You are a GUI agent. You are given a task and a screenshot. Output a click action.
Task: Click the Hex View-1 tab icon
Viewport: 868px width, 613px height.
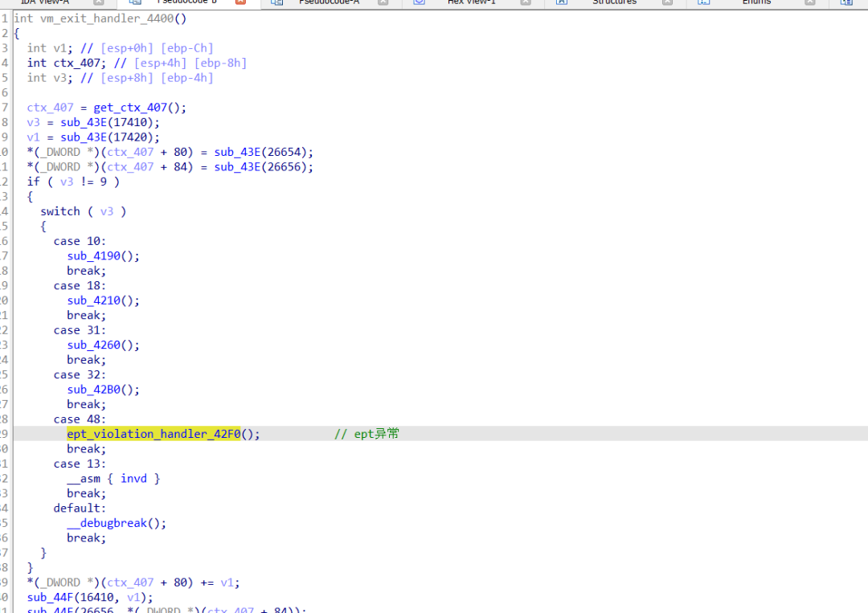coord(419,2)
